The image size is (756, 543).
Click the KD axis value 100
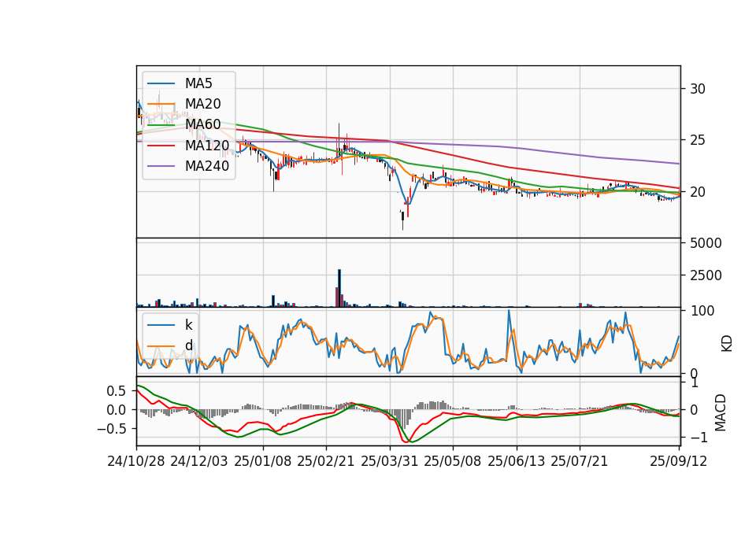click(x=702, y=312)
